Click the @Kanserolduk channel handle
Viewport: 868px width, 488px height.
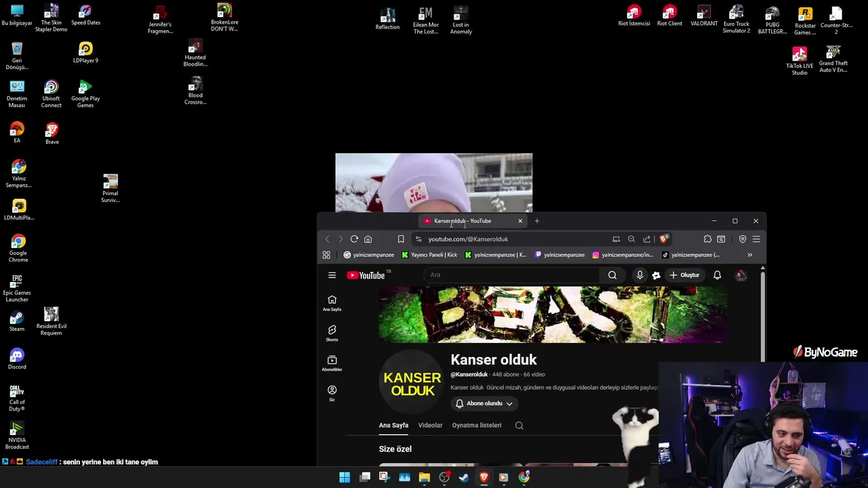click(469, 375)
